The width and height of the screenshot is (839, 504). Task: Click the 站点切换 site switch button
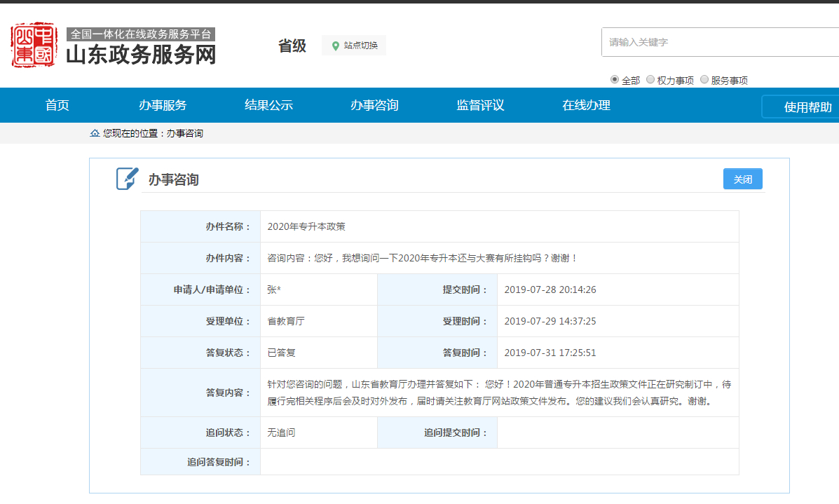(353, 45)
